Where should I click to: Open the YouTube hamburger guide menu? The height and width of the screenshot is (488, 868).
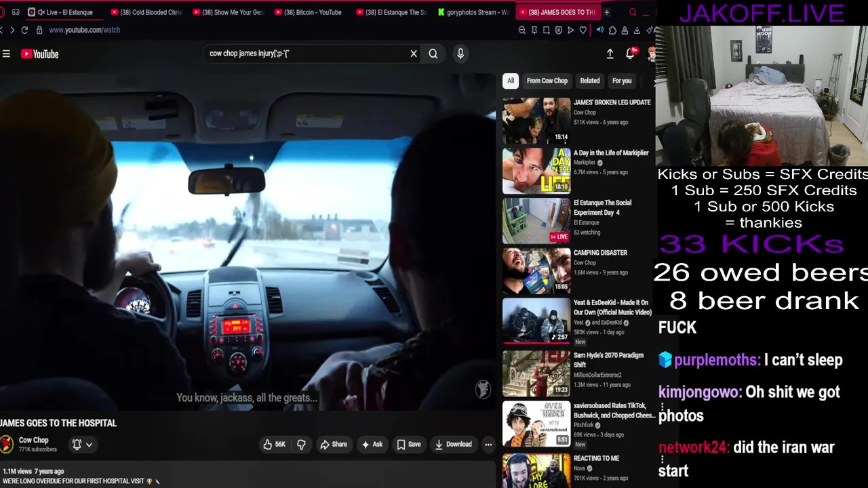point(6,54)
